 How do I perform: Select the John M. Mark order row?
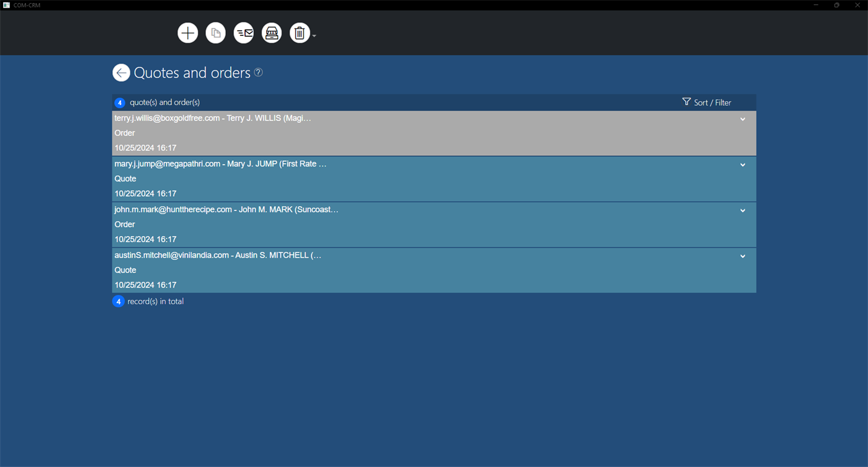372,224
